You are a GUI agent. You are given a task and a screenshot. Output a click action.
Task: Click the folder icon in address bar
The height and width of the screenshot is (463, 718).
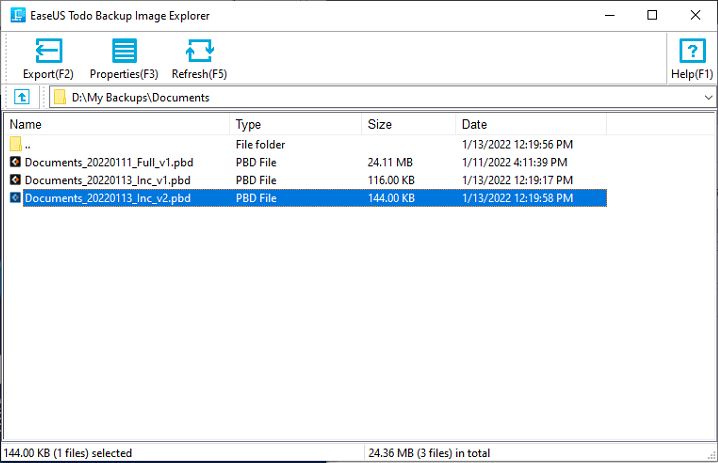(60, 97)
